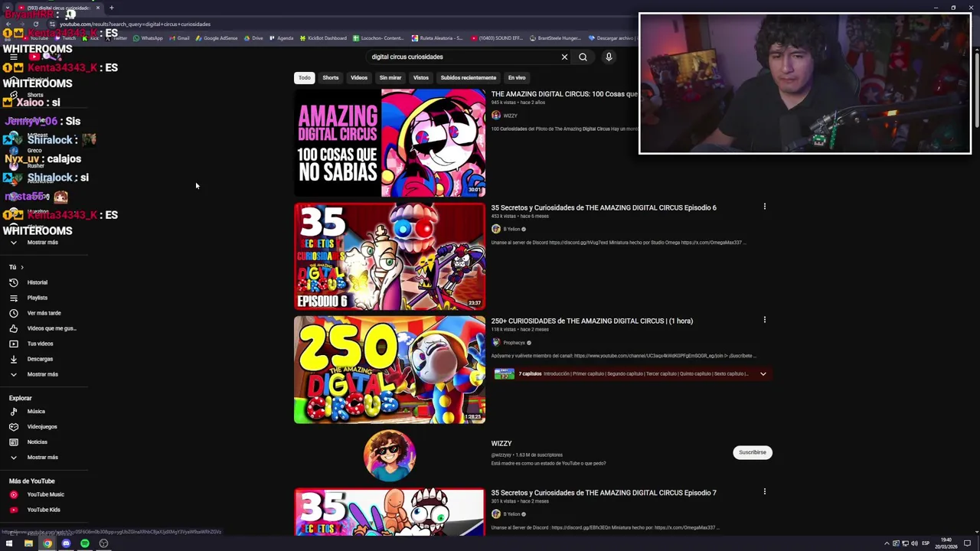Select the Subidos recientemente filter chip

[x=469, y=77]
